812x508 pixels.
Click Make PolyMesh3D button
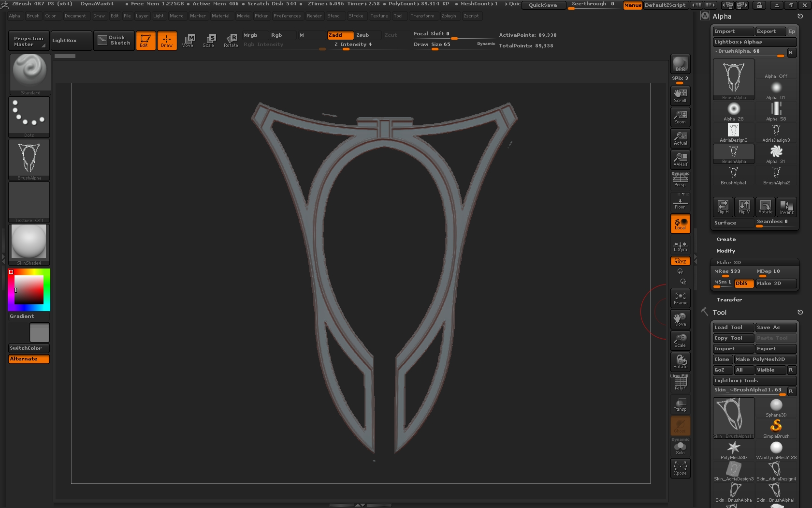click(765, 359)
